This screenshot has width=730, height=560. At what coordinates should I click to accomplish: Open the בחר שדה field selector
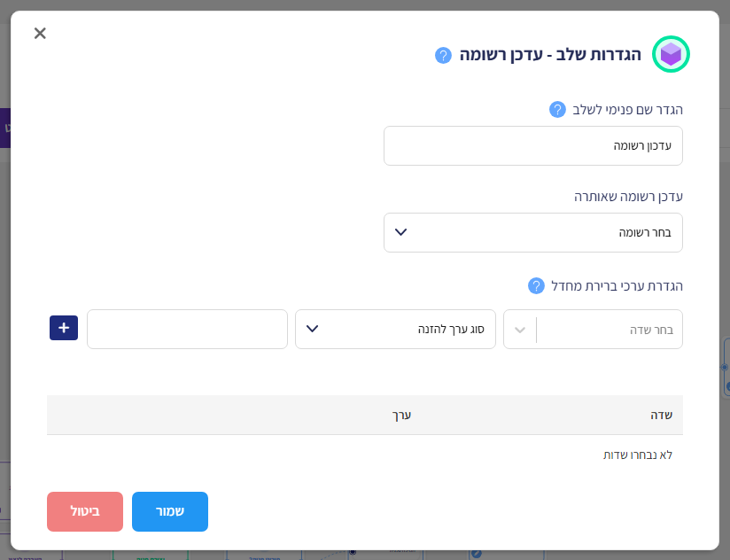593,329
